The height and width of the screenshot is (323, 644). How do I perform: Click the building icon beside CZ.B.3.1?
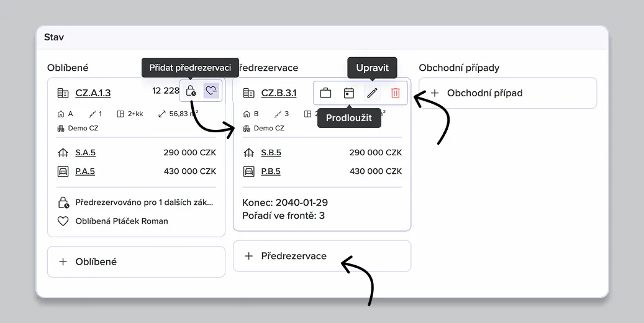(x=248, y=93)
